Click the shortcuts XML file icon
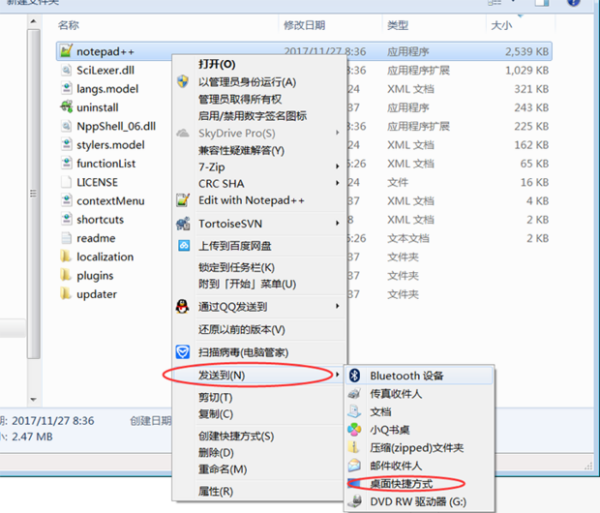The image size is (600, 513). (x=66, y=219)
